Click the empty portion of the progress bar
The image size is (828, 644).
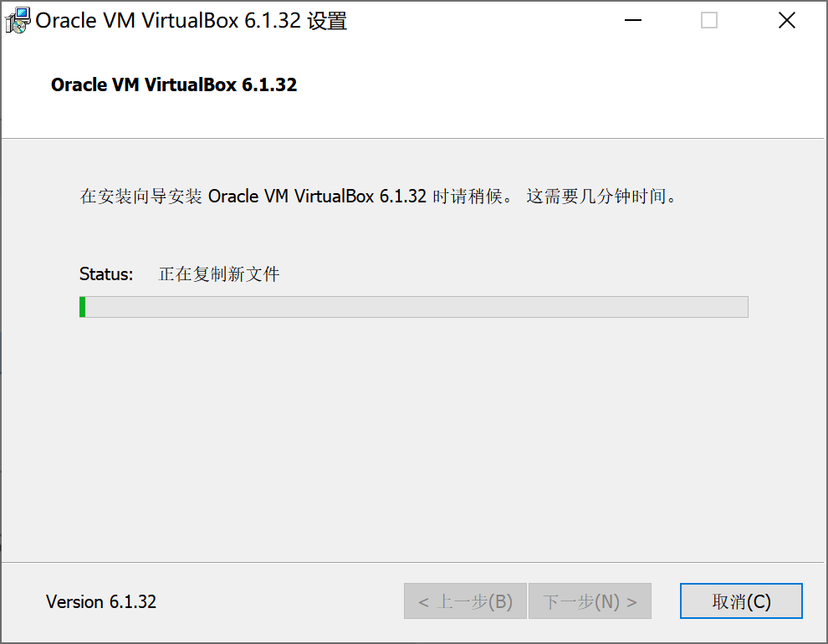pos(417,307)
